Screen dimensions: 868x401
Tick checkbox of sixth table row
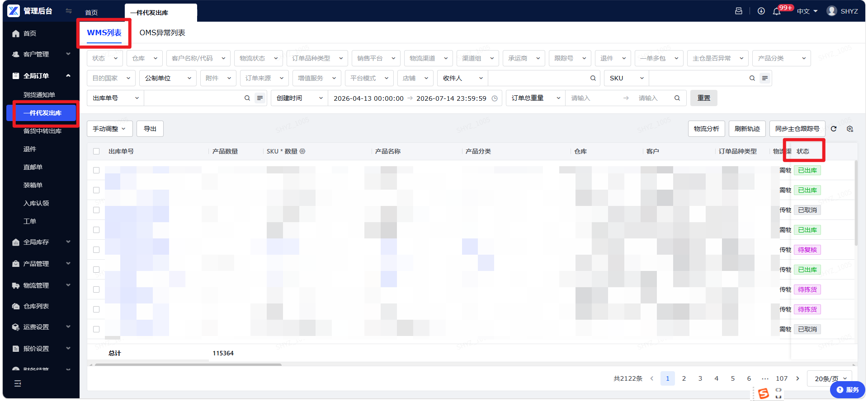[96, 270]
